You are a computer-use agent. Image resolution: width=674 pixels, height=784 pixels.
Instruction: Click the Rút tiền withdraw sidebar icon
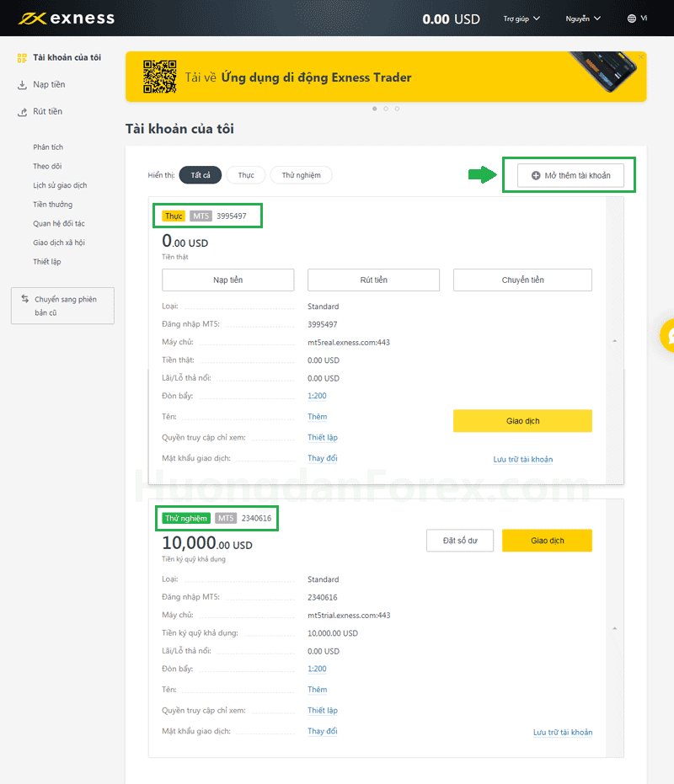[x=22, y=112]
